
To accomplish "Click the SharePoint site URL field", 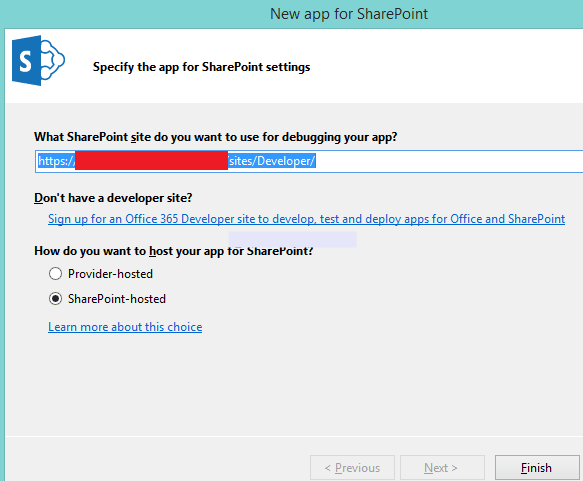I will point(309,161).
